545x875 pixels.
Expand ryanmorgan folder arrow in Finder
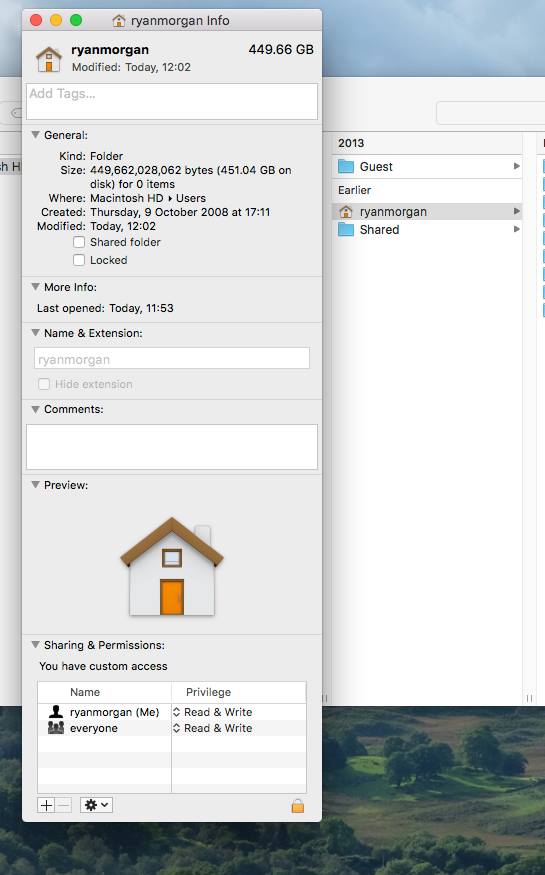click(517, 211)
